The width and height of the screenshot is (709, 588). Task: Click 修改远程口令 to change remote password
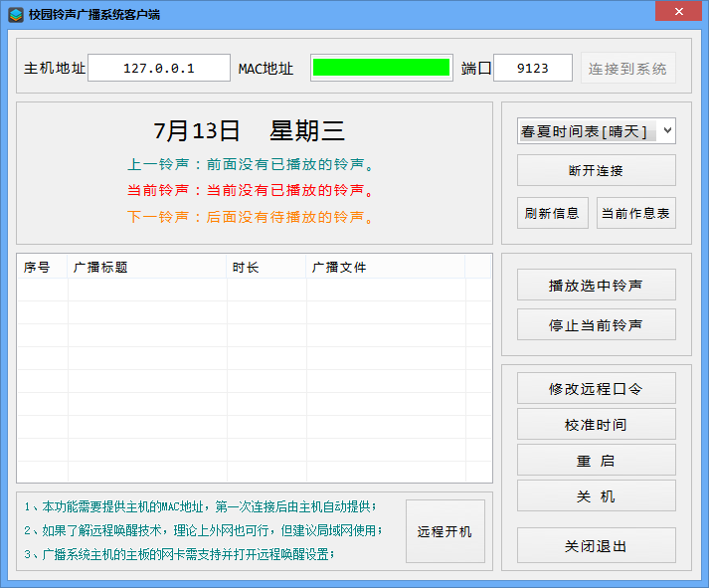click(x=596, y=389)
